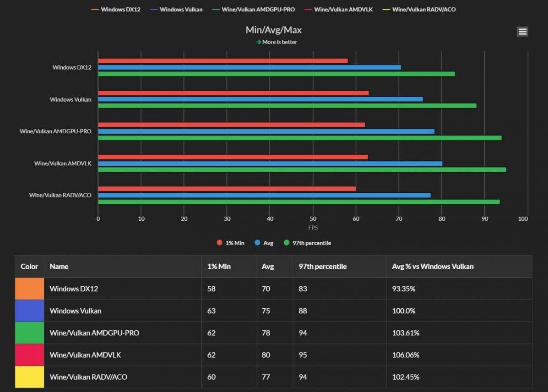548x392 pixels.
Task: Click the Wine/Vulkan RADV/ACO table row name
Action: tap(88, 377)
